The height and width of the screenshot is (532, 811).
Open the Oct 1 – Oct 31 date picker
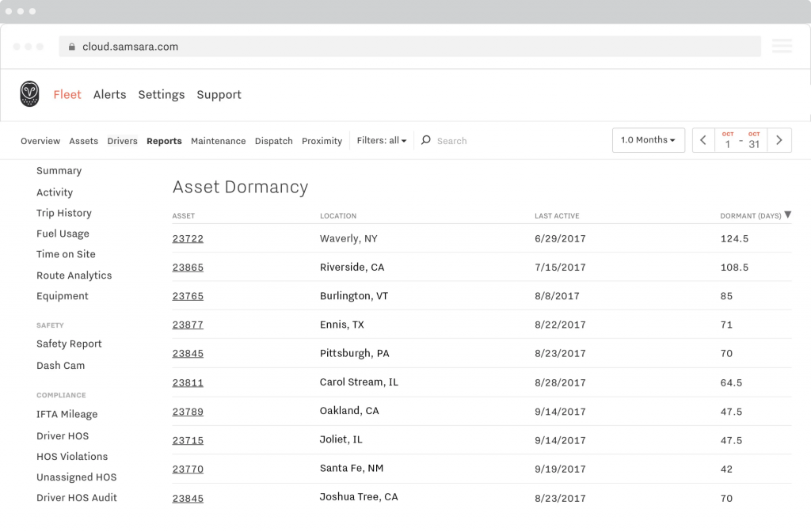click(741, 140)
